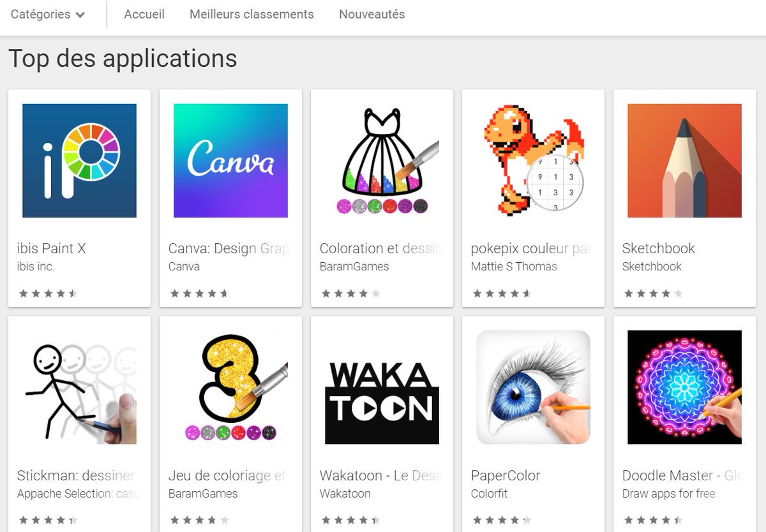Screen dimensions: 766x532
Task: Click the star rating of ibis Paint X
Action: point(48,294)
